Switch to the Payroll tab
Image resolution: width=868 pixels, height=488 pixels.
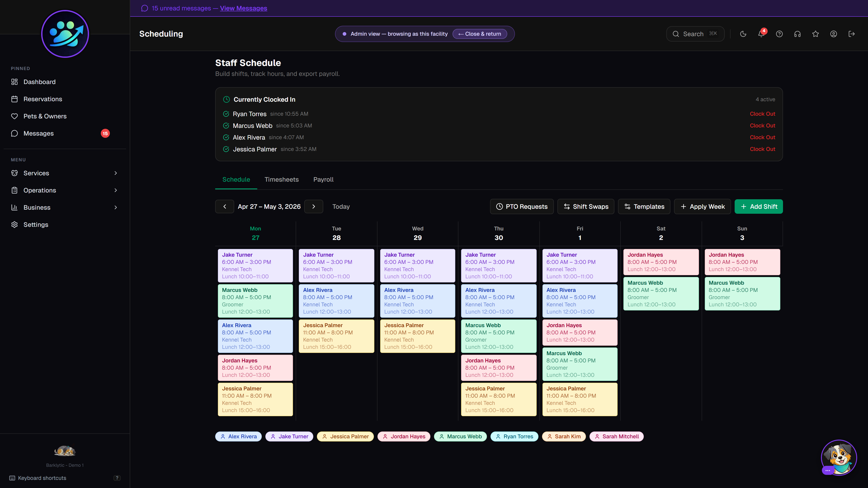point(323,180)
